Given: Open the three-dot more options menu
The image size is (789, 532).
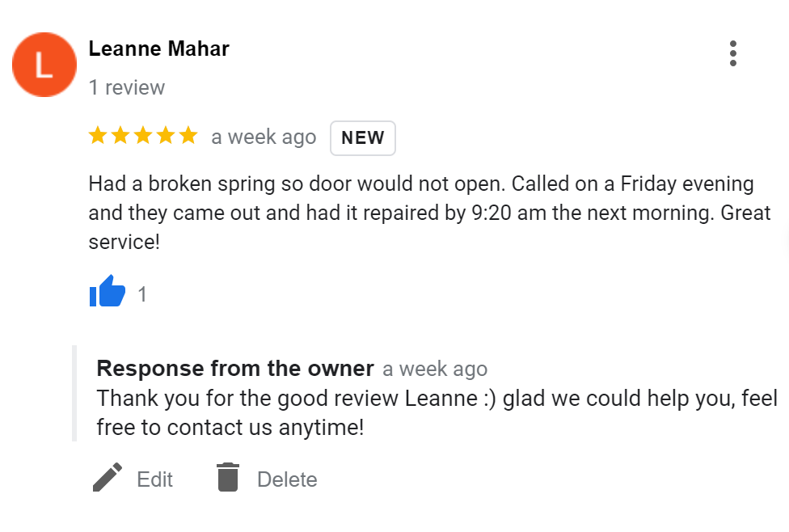Looking at the screenshot, I should click(x=733, y=53).
